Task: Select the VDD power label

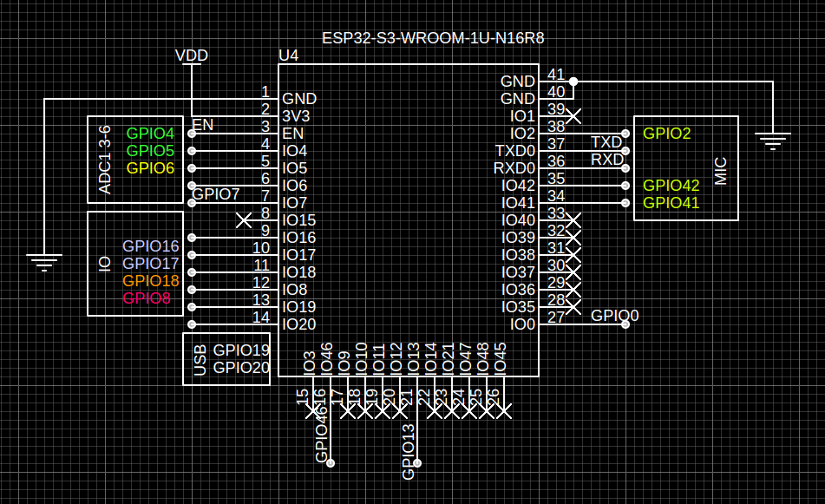Action: pos(192,56)
